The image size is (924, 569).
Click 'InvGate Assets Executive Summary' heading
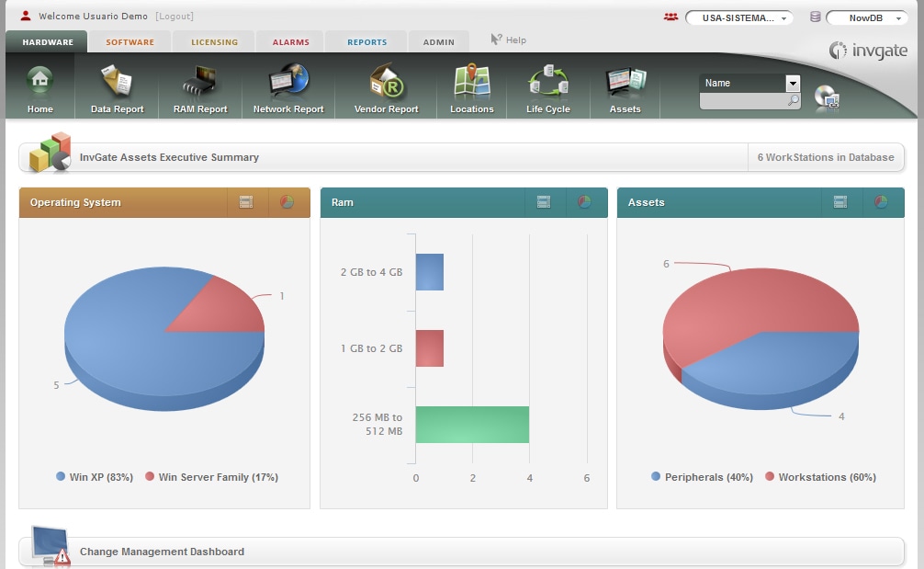click(169, 157)
